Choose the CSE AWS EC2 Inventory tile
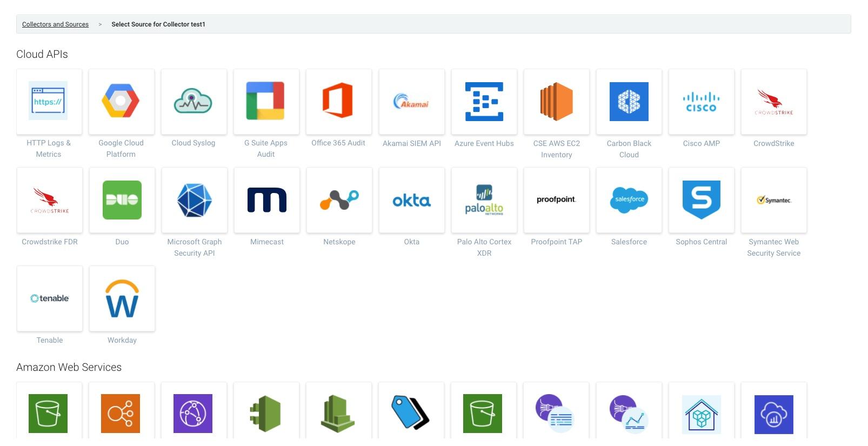 (x=557, y=102)
